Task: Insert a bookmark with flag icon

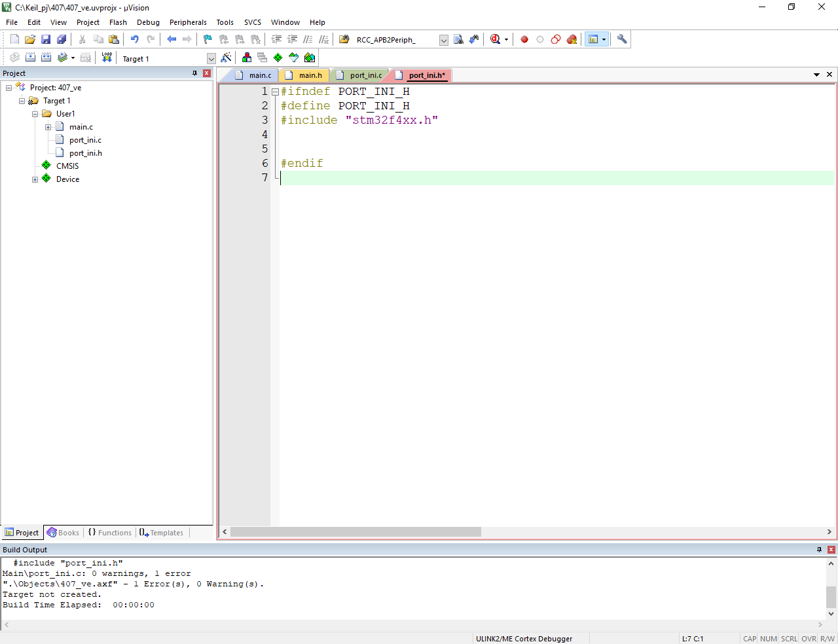Action: click(208, 39)
